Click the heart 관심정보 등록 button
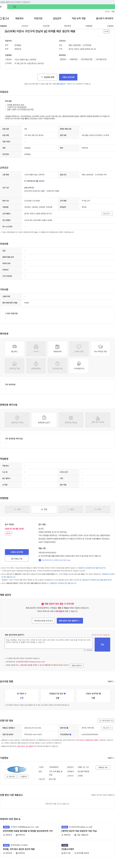115x868 pixels. pos(47,77)
